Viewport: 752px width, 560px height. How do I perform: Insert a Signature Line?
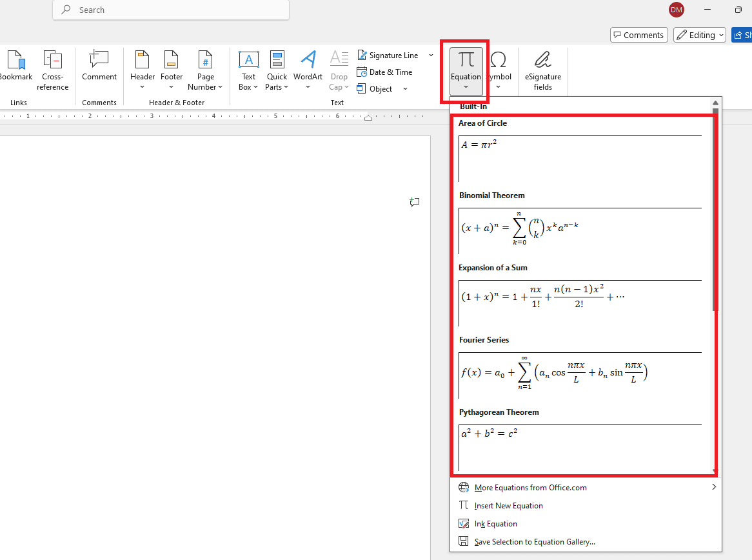tap(388, 55)
